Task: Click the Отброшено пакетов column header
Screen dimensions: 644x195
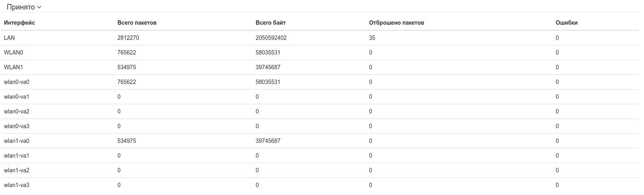Action: pos(396,23)
